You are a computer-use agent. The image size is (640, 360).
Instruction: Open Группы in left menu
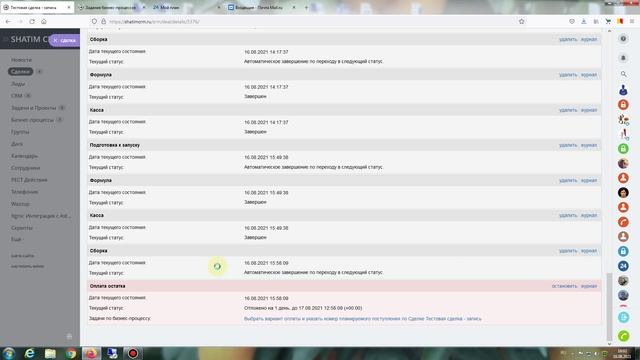pyautogui.click(x=20, y=132)
